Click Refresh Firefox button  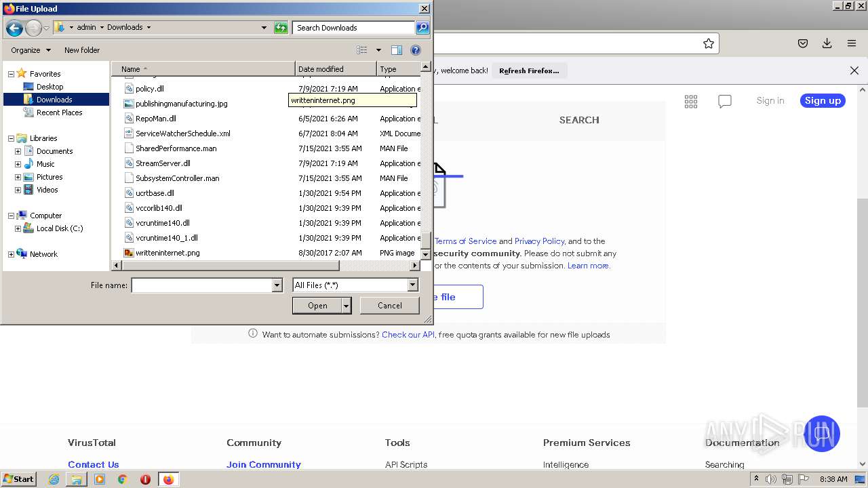point(529,70)
